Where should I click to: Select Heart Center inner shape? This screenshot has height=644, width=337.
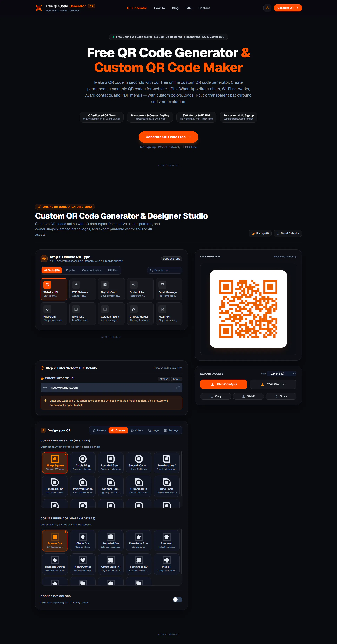83,564
